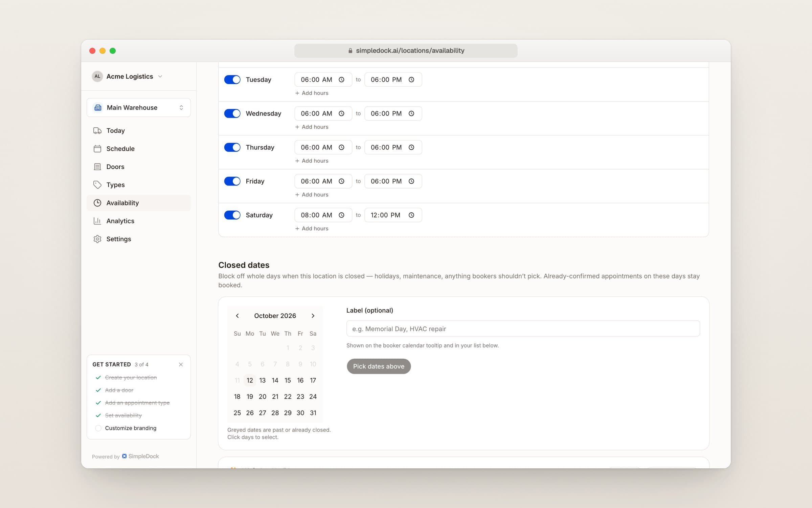This screenshot has height=508, width=812.
Task: Add hours for Thursday
Action: [312, 161]
